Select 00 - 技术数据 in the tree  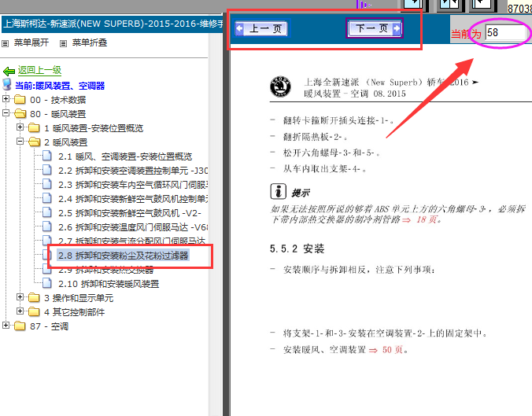[58, 100]
